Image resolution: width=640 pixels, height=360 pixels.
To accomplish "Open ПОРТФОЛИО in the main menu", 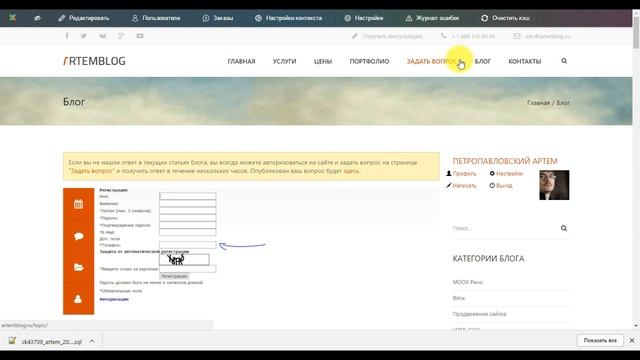I will [369, 61].
